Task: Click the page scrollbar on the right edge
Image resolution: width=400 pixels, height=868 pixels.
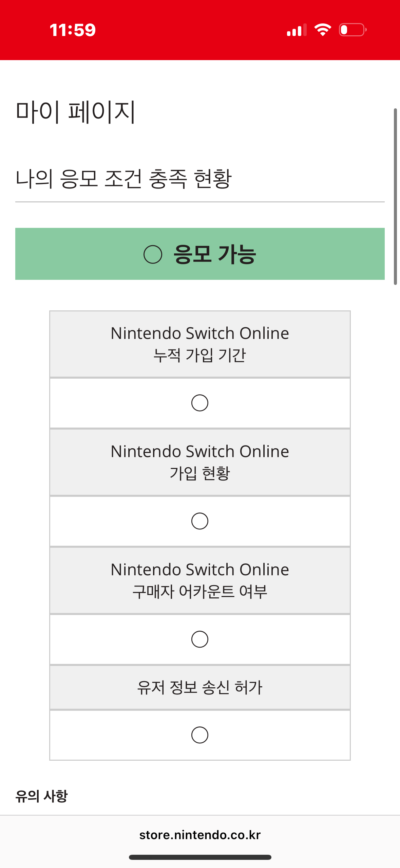Action: coord(395,196)
